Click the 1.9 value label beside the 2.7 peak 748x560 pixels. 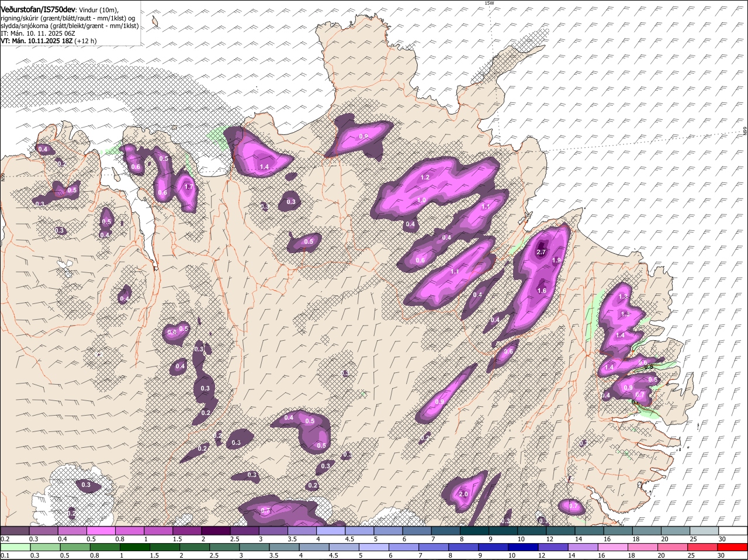pyautogui.click(x=556, y=260)
